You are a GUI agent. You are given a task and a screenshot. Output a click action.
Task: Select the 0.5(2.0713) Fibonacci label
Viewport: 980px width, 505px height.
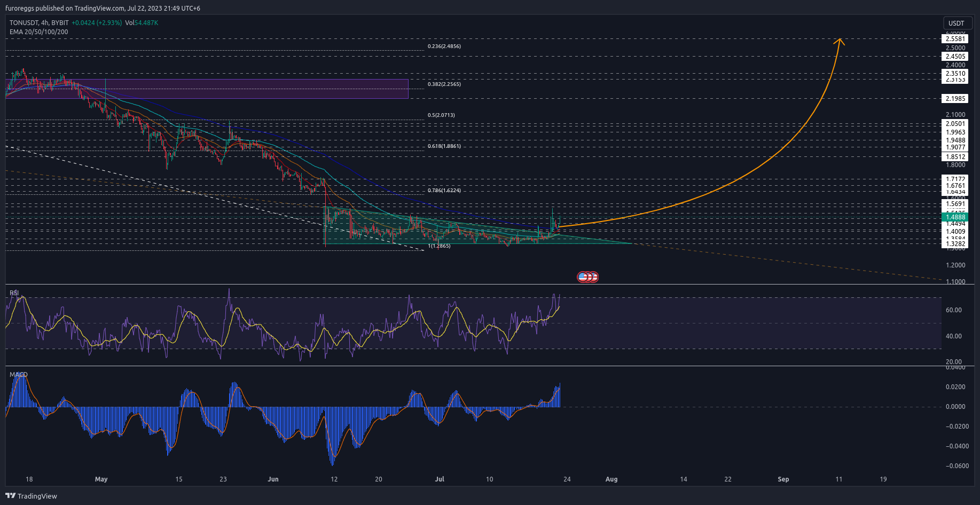[441, 115]
